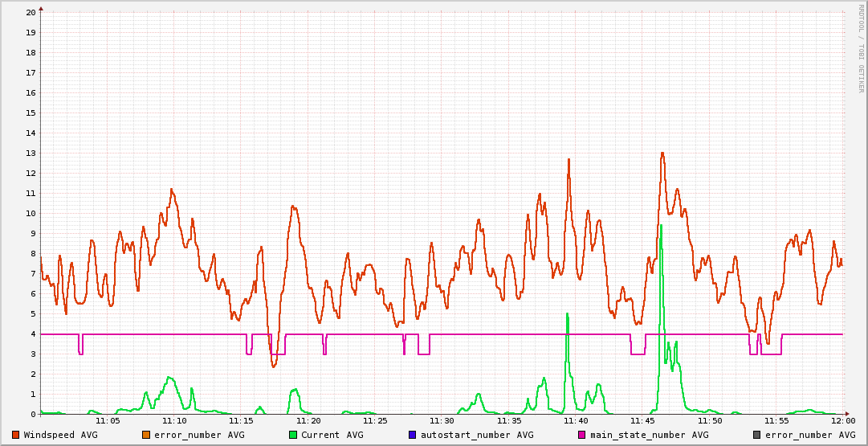Click the orange error_number AVG legend swatch
Image resolution: width=868 pixels, height=446 pixels.
coord(146,435)
